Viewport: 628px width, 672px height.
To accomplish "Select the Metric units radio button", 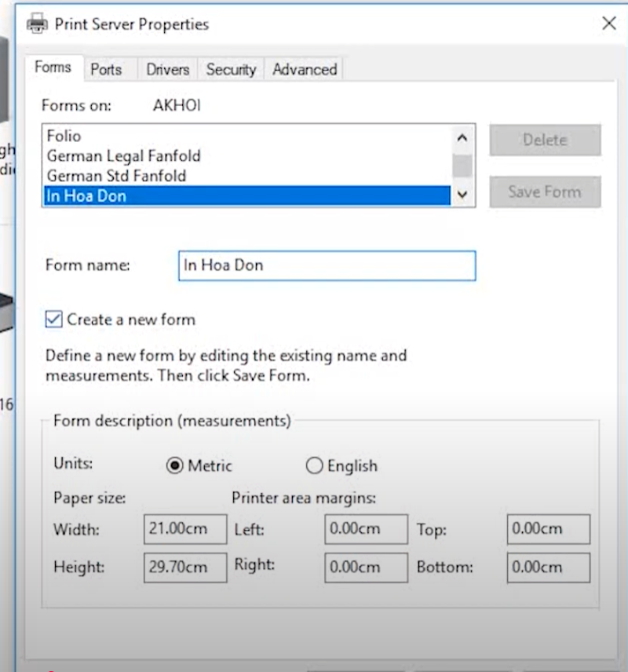I will (x=174, y=466).
